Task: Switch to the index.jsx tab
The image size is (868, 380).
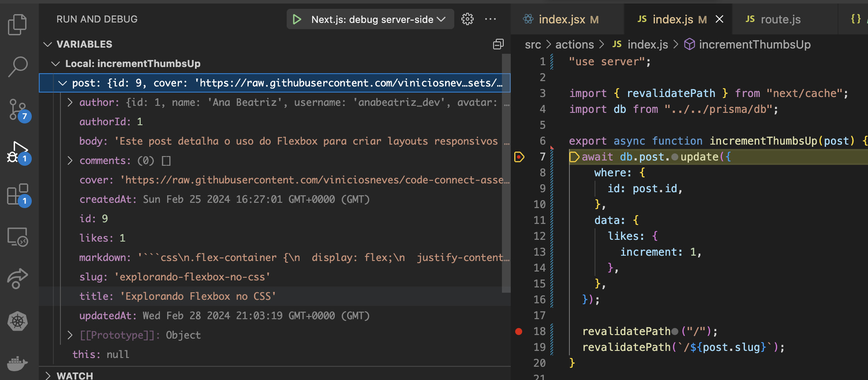Action: coord(568,19)
